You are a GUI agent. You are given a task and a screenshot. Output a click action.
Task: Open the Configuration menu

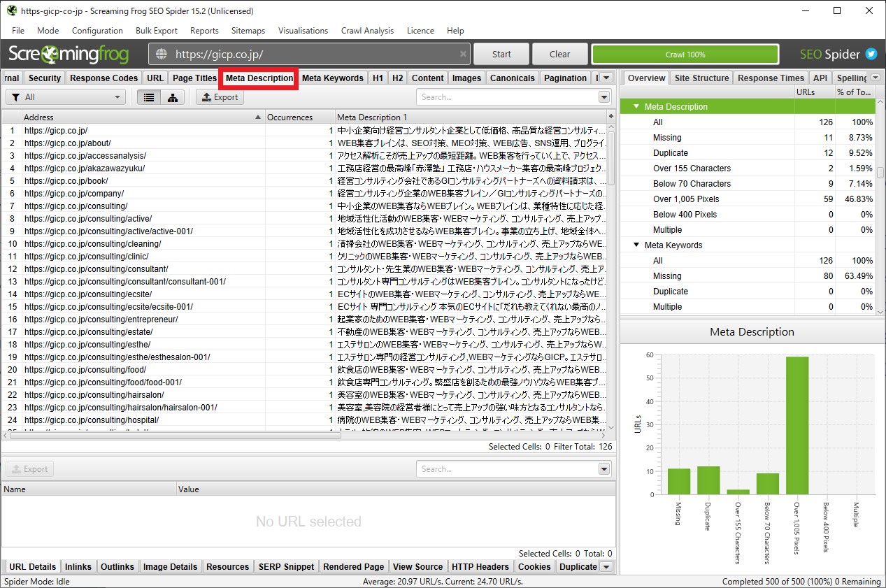[x=97, y=31]
